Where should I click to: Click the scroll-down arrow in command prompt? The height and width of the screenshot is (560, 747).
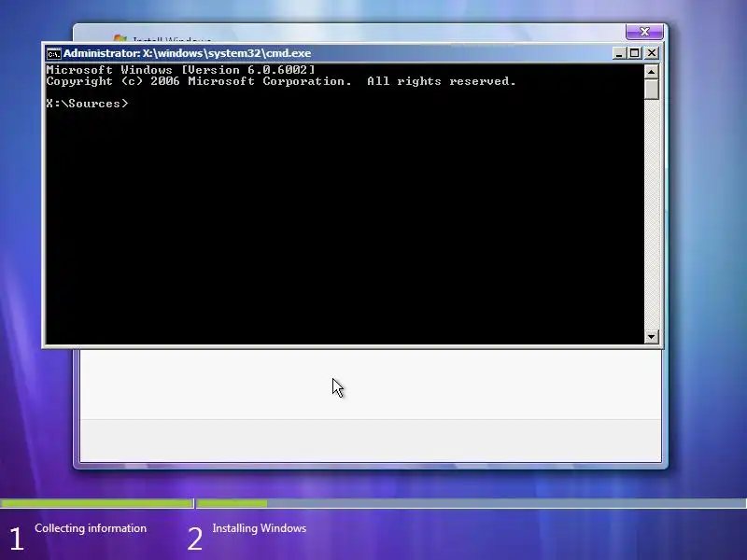tap(651, 337)
